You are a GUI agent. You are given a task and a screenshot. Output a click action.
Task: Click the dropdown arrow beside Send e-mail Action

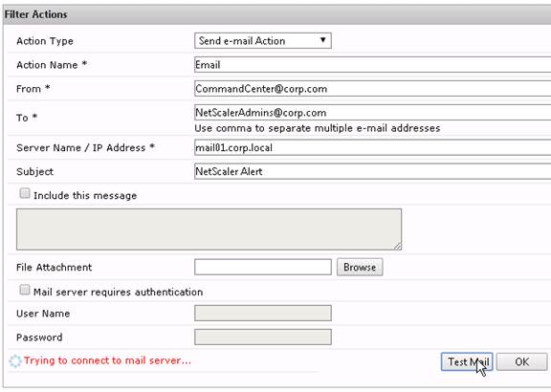click(323, 40)
